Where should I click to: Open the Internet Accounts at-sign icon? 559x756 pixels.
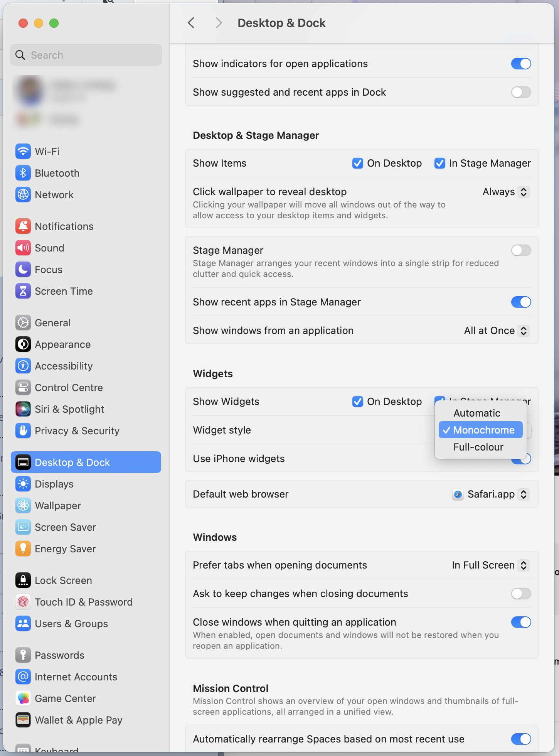pyautogui.click(x=23, y=677)
